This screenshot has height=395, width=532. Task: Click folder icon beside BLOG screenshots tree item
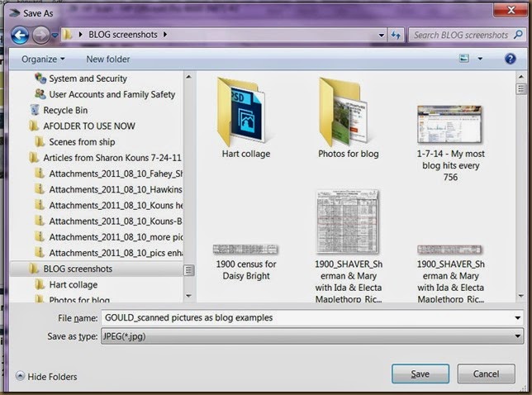coord(34,269)
